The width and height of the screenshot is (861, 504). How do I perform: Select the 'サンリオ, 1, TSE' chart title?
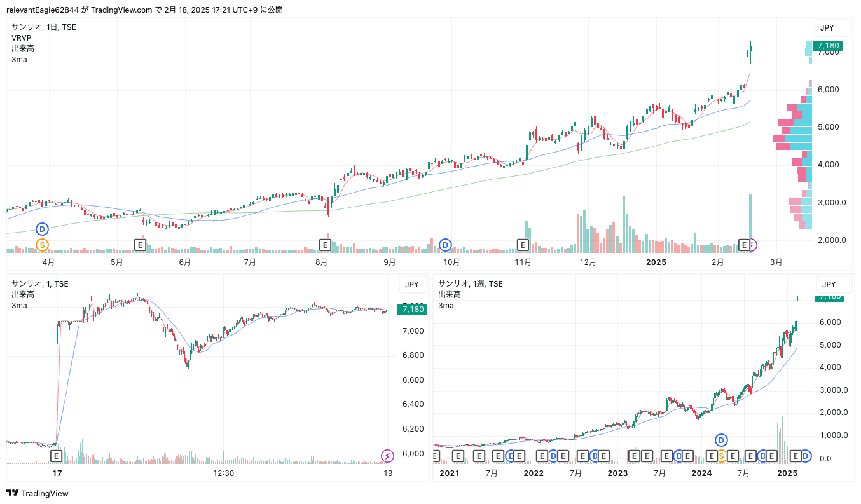(40, 284)
